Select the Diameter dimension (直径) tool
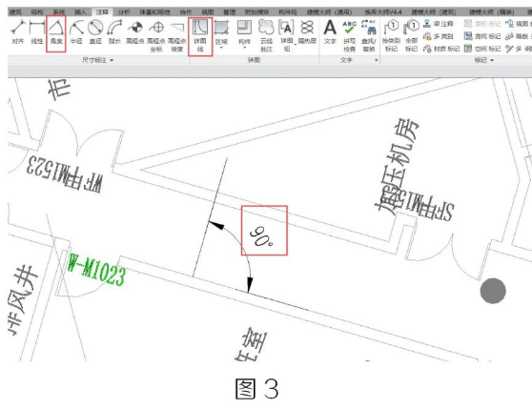The height and width of the screenshot is (409, 532). pos(95,31)
